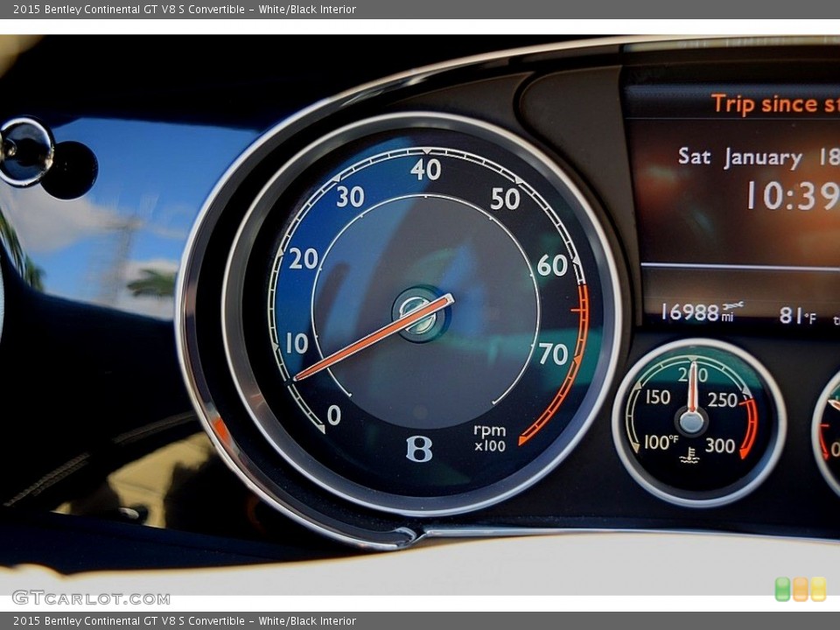Click the top caption title text
The height and width of the screenshot is (630, 840).
pyautogui.click(x=185, y=9)
